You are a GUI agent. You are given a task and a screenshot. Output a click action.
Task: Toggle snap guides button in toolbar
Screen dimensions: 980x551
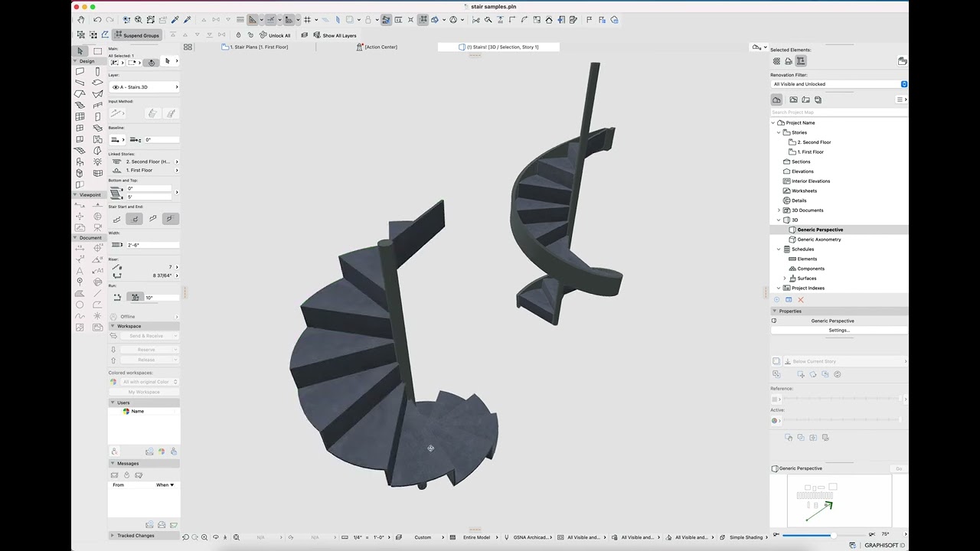pyautogui.click(x=270, y=20)
